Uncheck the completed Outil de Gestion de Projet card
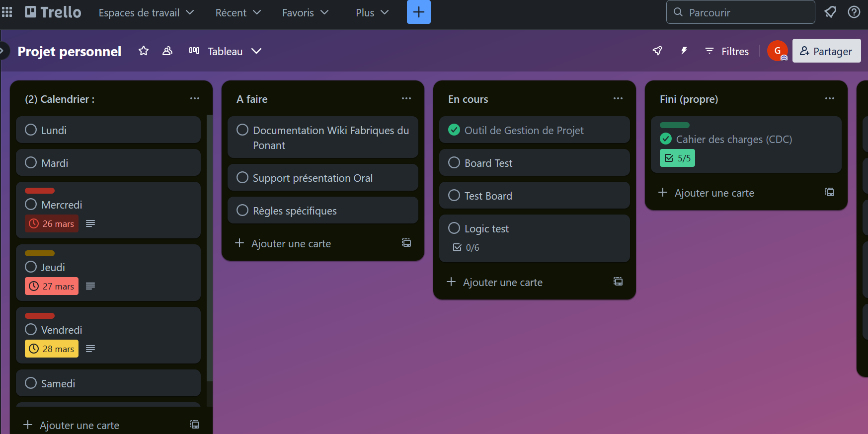 (454, 130)
